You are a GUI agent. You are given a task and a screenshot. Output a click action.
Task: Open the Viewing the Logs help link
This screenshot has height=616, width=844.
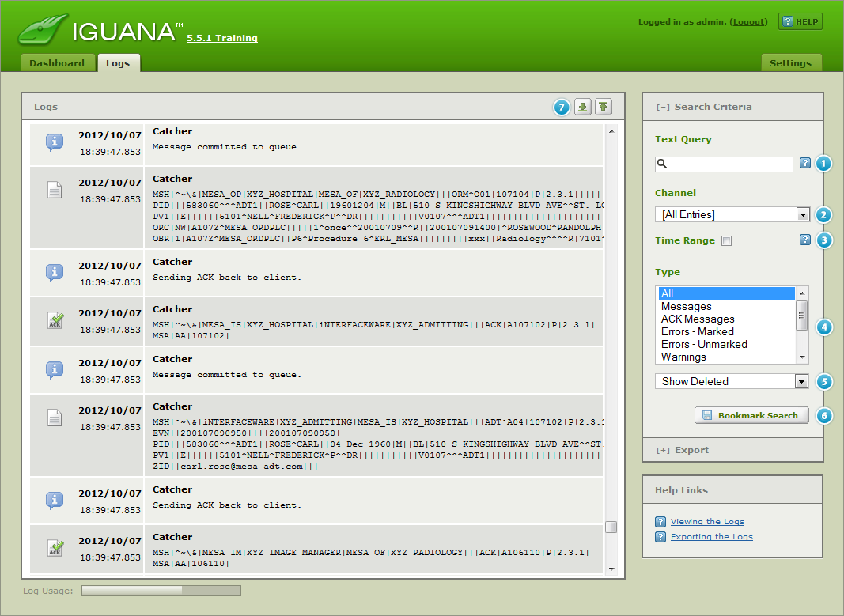click(x=707, y=522)
